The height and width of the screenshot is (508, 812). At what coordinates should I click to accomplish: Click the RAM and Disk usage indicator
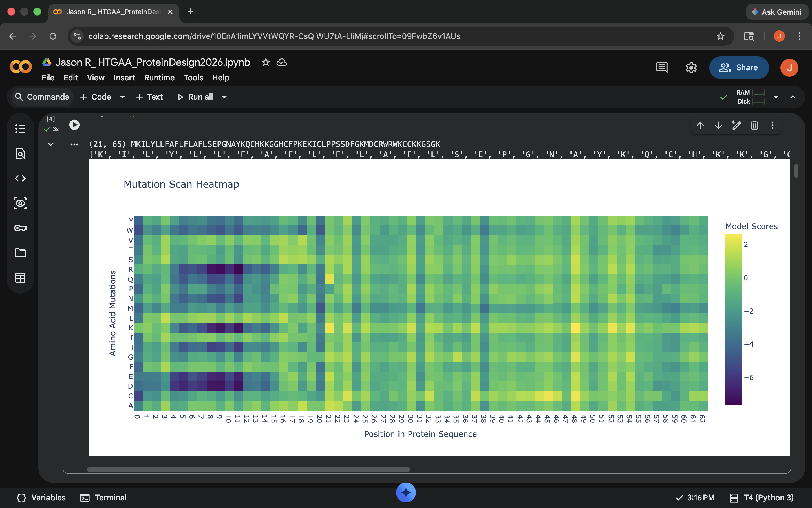tap(751, 97)
